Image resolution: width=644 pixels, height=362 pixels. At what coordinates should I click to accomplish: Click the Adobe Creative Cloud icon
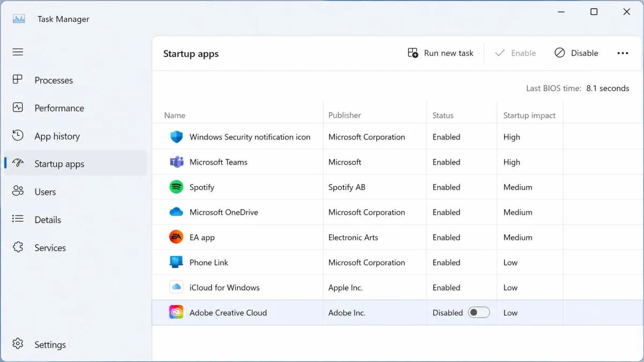pos(176,313)
